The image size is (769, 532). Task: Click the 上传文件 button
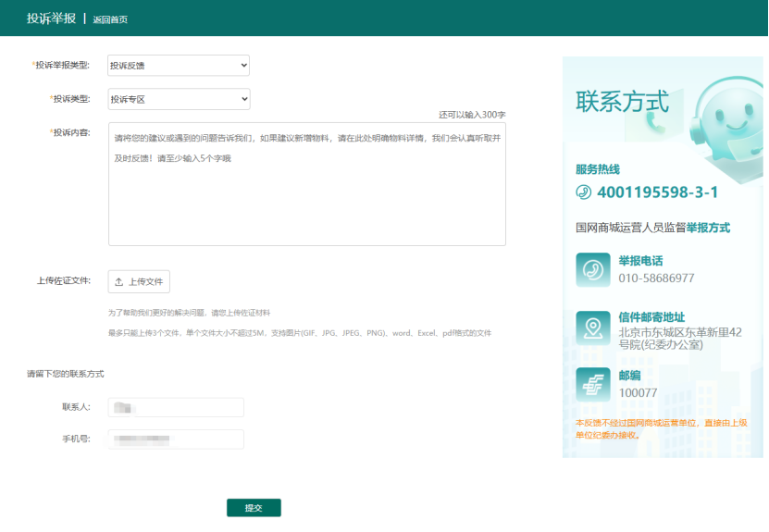(x=139, y=282)
